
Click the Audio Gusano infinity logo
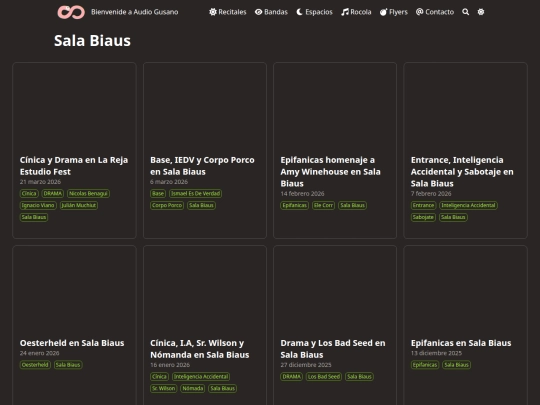pos(71,12)
